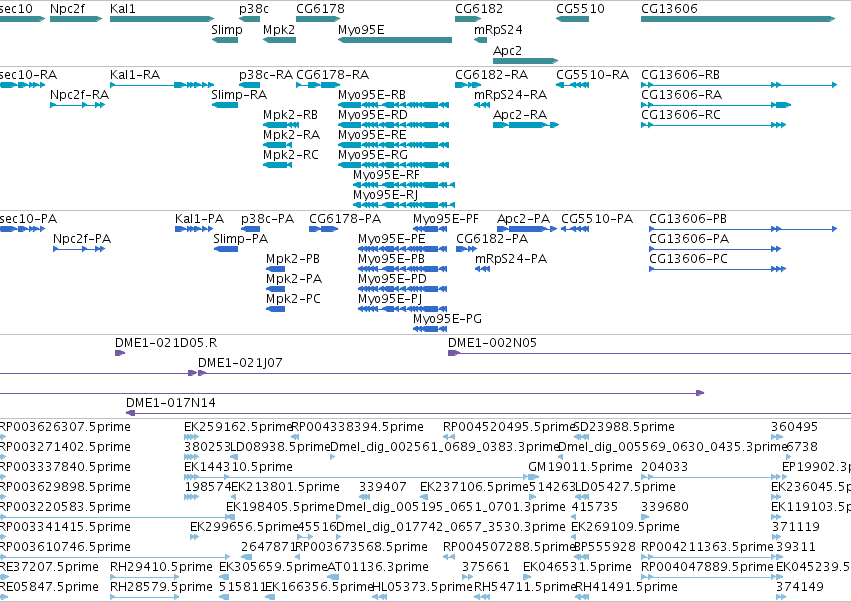Select the CG13606-RB transcript label

click(681, 75)
